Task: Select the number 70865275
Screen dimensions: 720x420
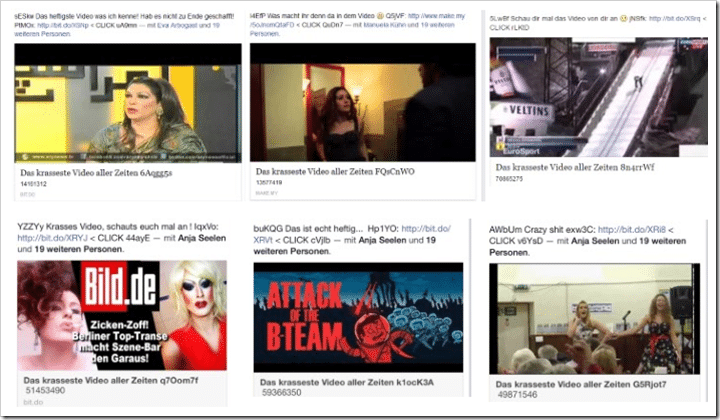Action: (x=509, y=179)
